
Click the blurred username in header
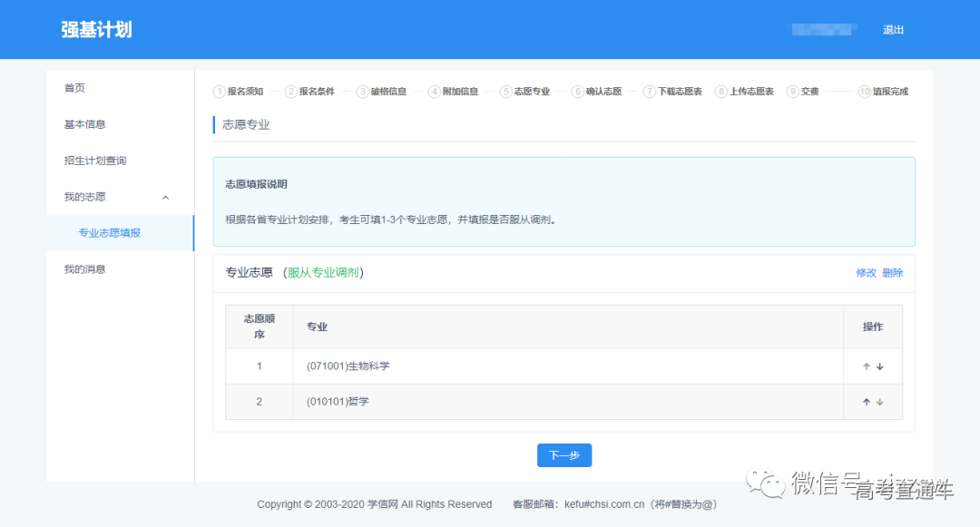point(824,29)
